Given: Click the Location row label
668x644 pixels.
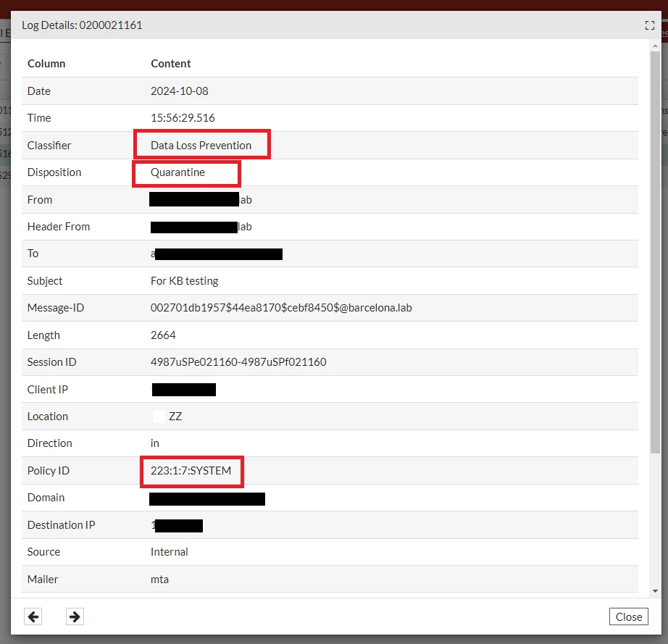Looking at the screenshot, I should point(47,417).
